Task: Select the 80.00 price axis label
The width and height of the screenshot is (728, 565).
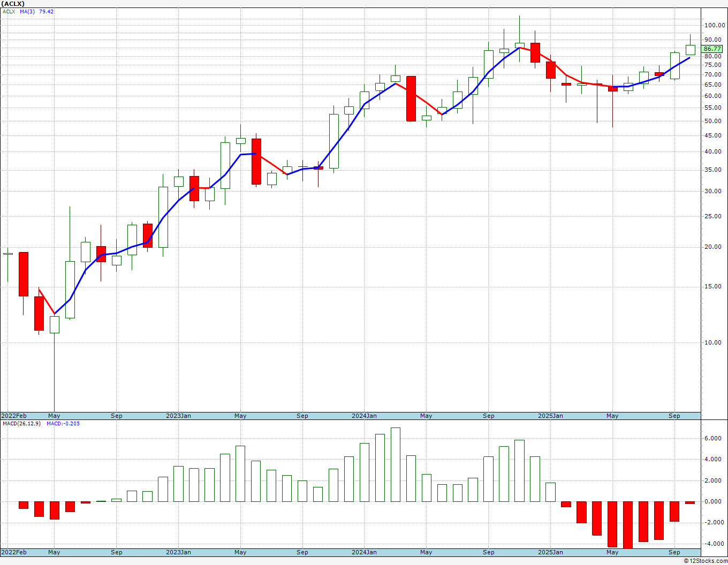Action: (713, 56)
